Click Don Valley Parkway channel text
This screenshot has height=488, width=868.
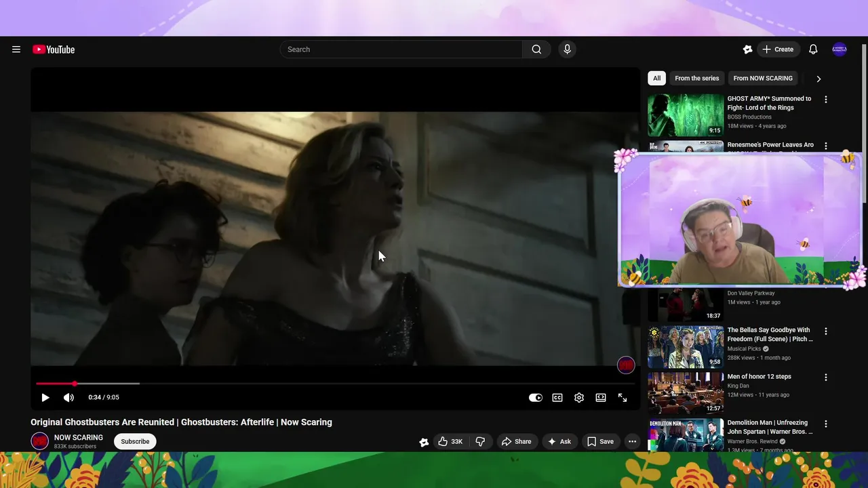751,293
